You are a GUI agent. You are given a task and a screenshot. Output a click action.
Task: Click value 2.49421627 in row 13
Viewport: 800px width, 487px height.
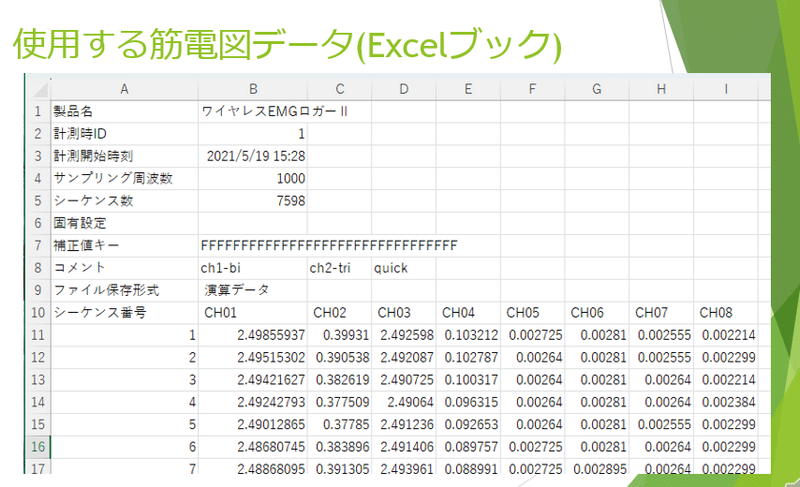(253, 380)
